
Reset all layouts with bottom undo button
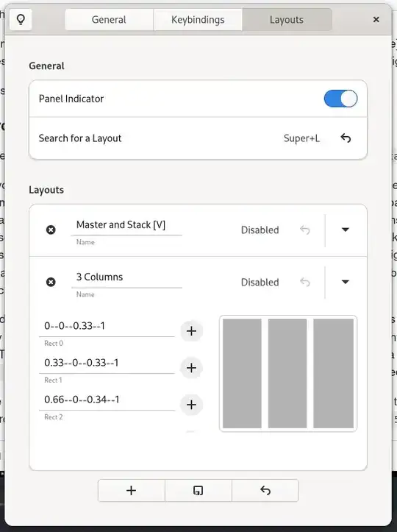tap(265, 490)
